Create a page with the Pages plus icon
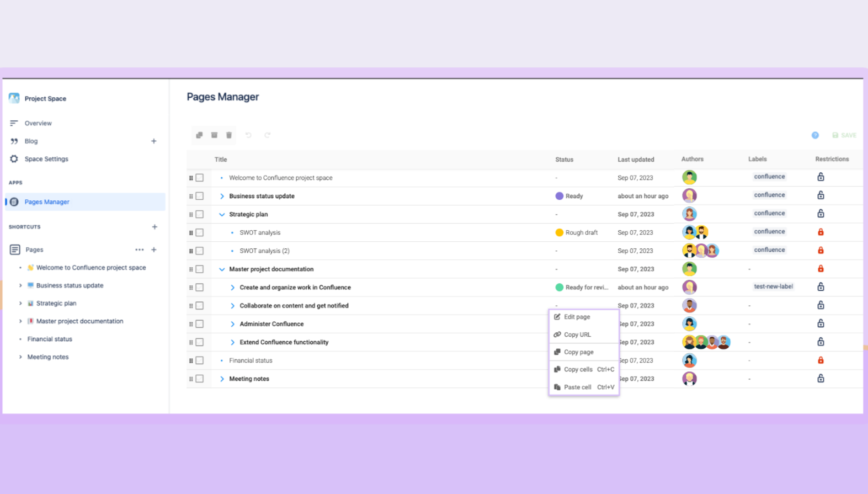The width and height of the screenshot is (868, 494). coord(154,249)
